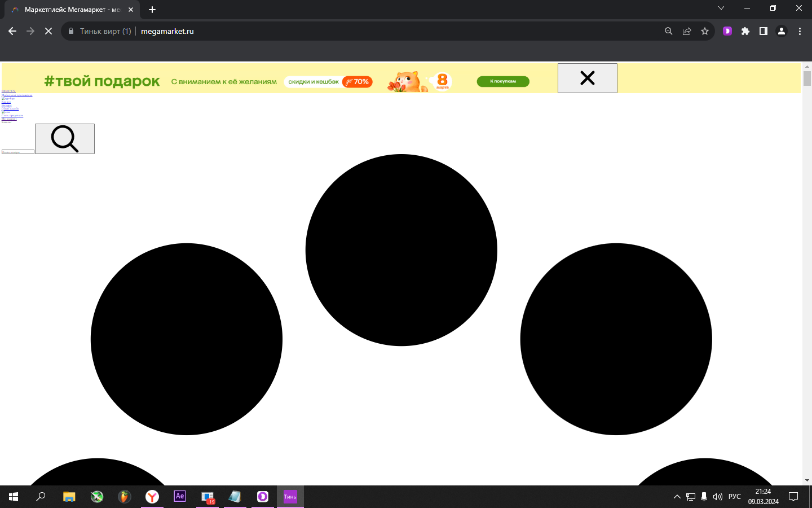Click the magnifier search button on the page
This screenshot has height=508, width=812.
(65, 139)
